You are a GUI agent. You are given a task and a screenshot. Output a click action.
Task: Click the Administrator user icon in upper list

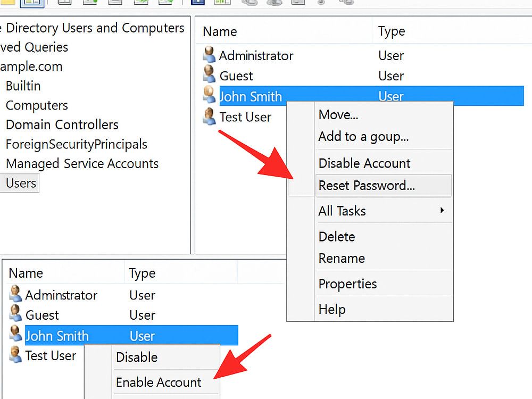point(209,55)
